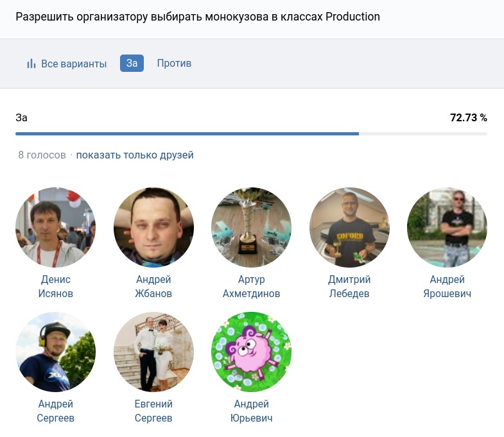Open Андрей Жбанов's avatar photo
504x437 pixels.
click(153, 227)
